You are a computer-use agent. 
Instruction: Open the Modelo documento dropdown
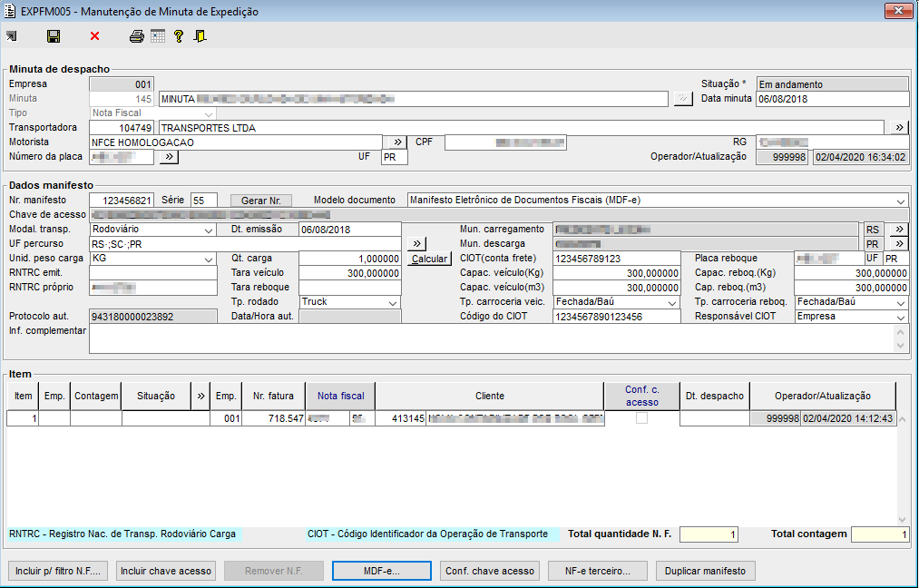[x=899, y=201]
